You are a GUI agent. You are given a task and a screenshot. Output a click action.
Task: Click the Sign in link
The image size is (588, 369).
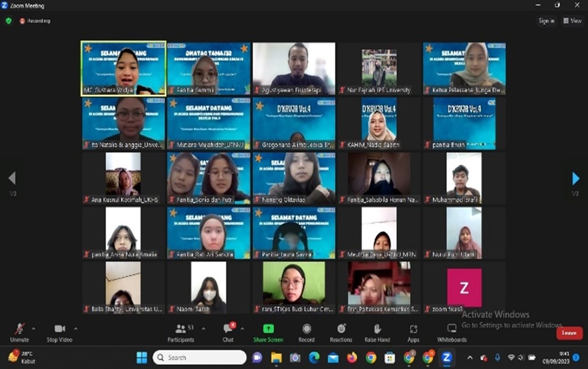point(547,21)
